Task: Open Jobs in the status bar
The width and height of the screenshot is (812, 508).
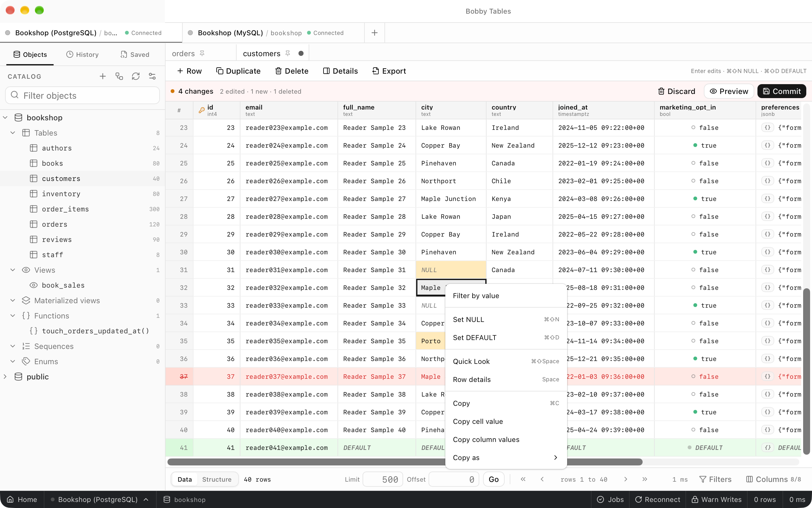Action: [x=610, y=499]
